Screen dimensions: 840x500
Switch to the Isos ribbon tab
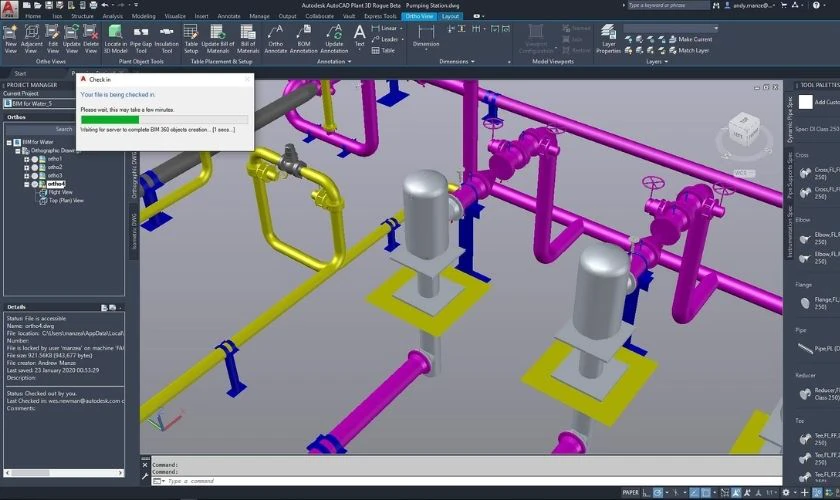[x=57, y=16]
